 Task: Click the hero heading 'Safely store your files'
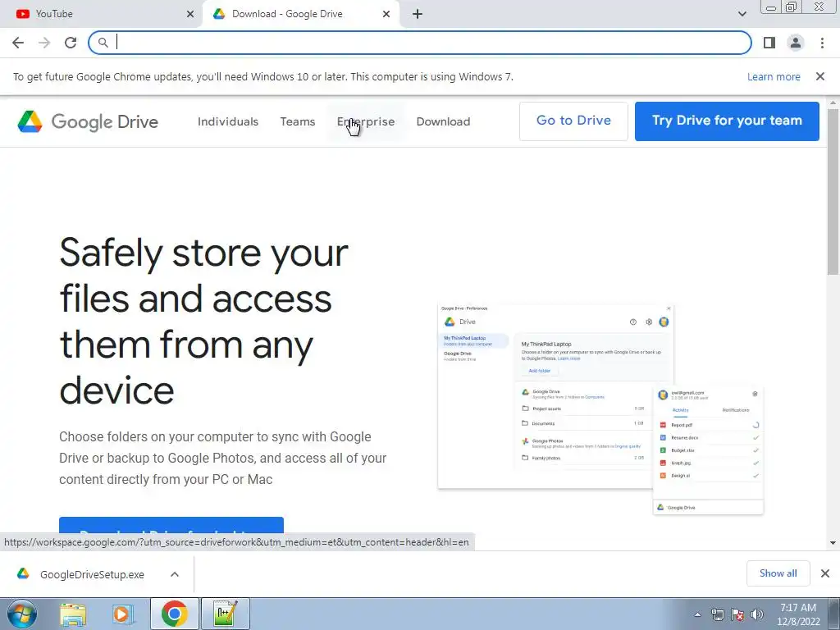203,322
